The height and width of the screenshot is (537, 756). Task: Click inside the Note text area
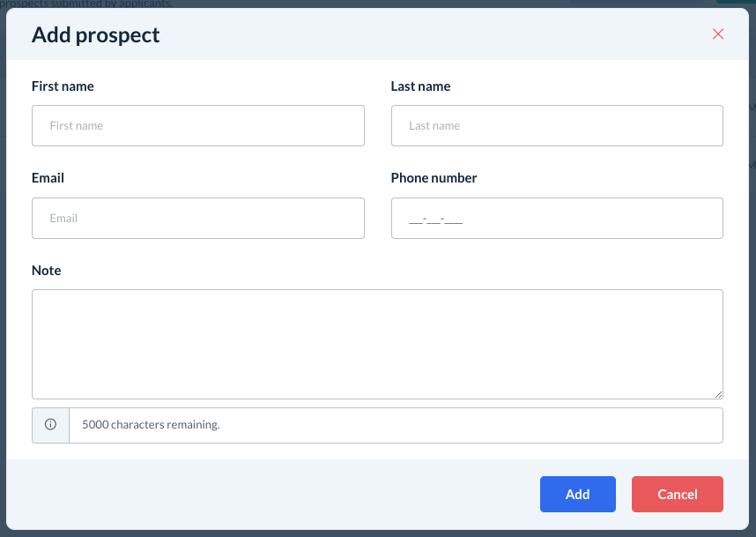(377, 344)
